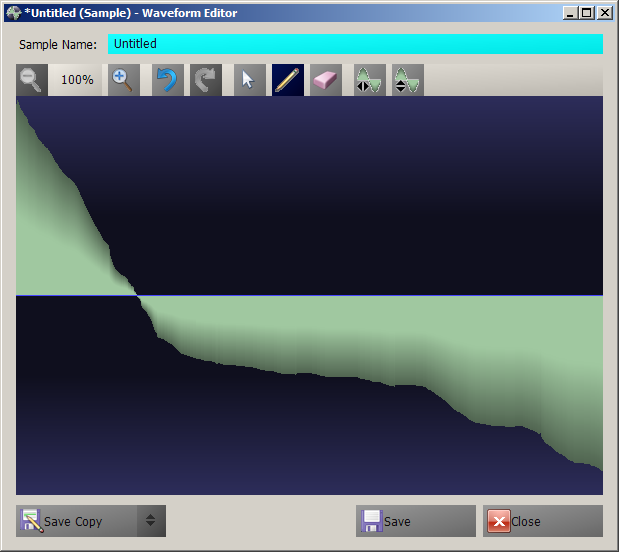The width and height of the screenshot is (619, 552).
Task: Click the title bar X button
Action: click(x=605, y=13)
